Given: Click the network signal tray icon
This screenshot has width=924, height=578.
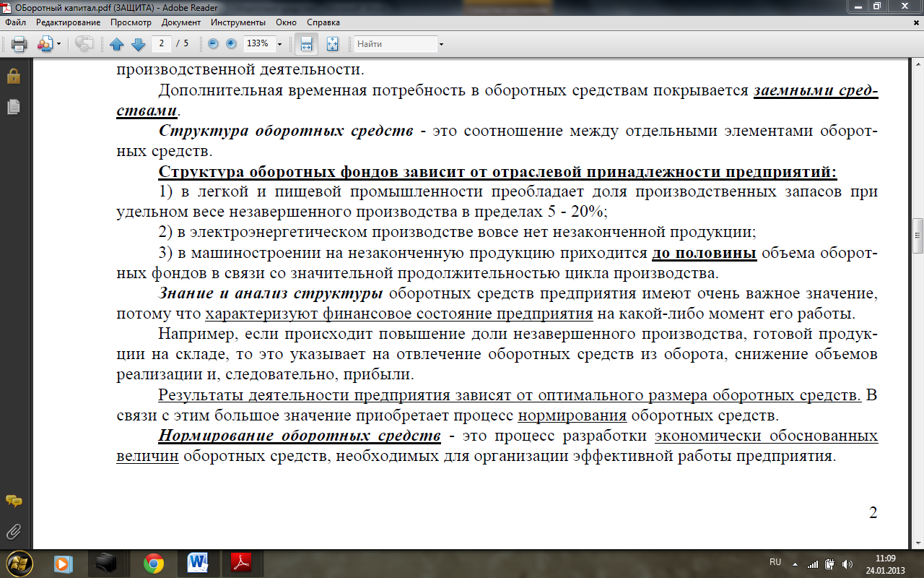Looking at the screenshot, I should tap(813, 564).
